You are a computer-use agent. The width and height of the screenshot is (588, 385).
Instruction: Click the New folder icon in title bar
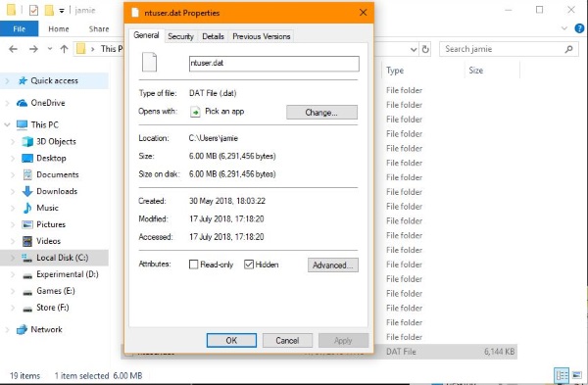click(50, 10)
